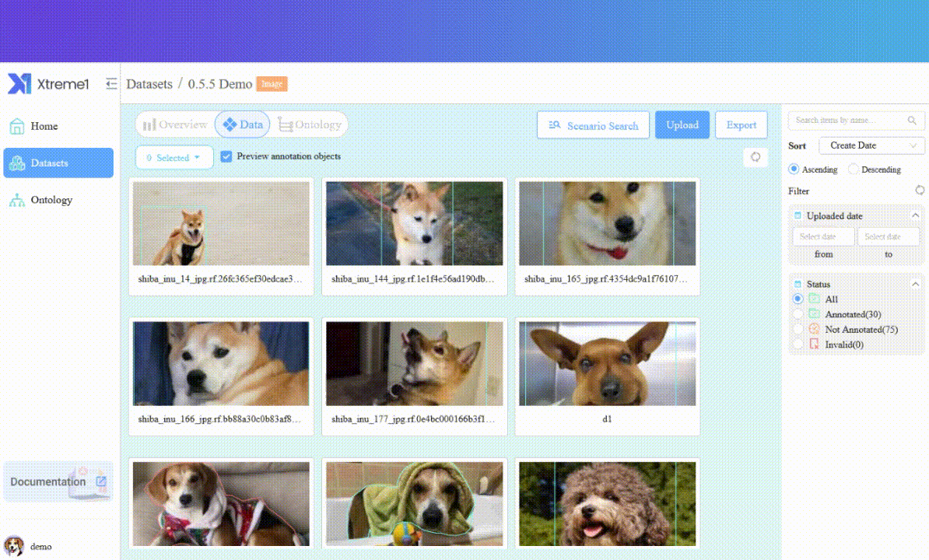This screenshot has height=560, width=929.
Task: Switch to the Overview tab
Action: (175, 124)
